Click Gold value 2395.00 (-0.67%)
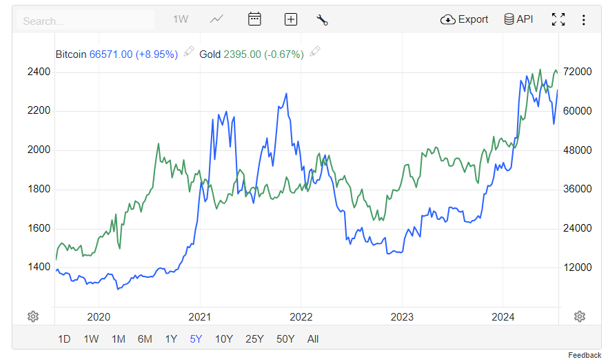608x364 pixels. [x=263, y=54]
